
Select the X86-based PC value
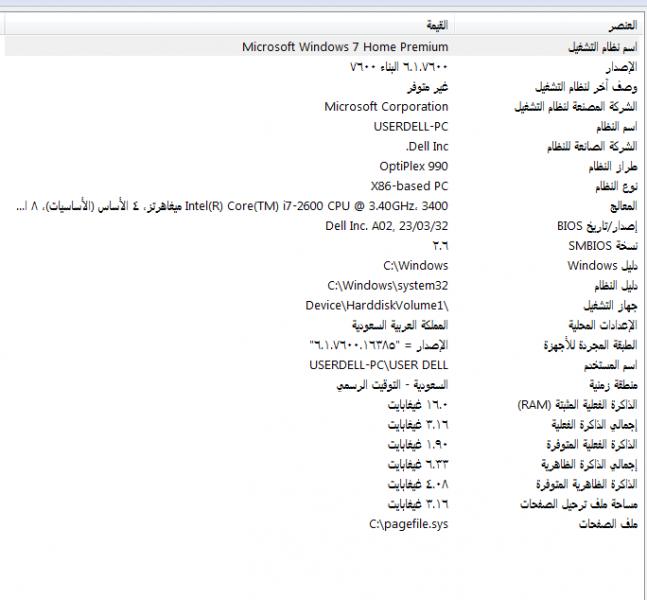point(409,186)
